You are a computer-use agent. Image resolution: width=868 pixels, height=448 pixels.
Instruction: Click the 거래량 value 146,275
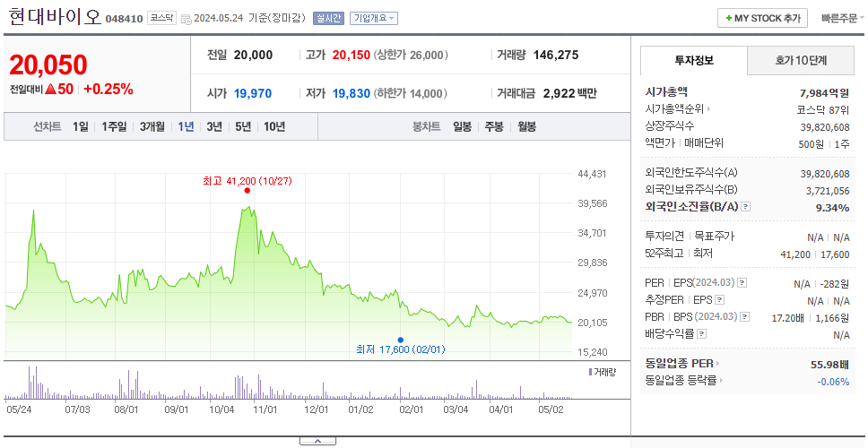(556, 55)
